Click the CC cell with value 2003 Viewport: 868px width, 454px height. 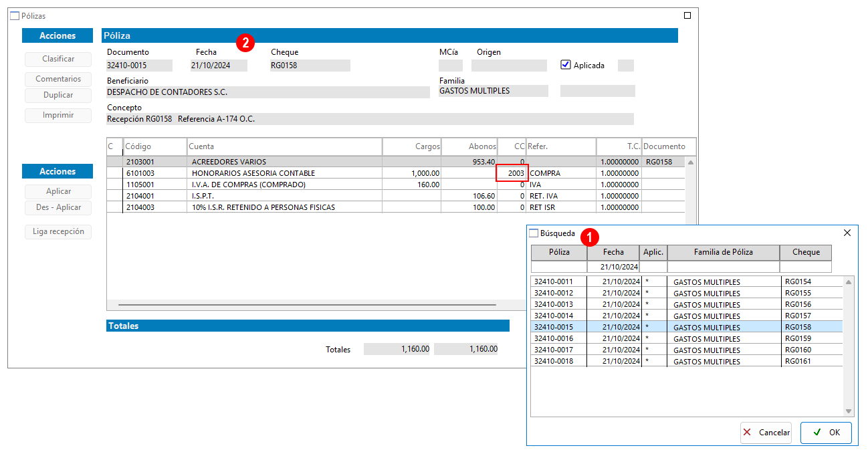tap(512, 173)
